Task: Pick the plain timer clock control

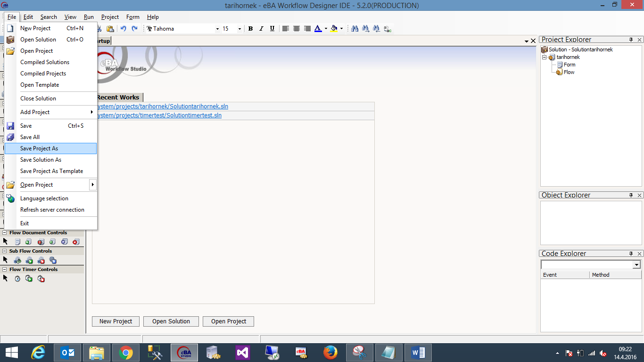Action: [x=17, y=279]
